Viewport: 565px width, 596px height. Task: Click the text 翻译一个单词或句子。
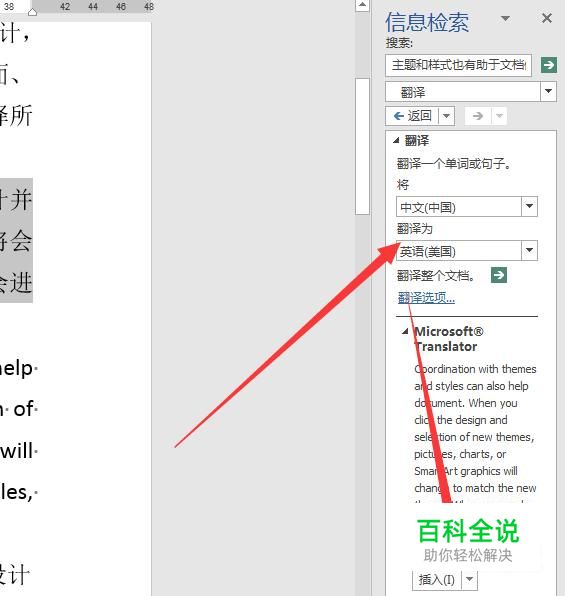click(454, 164)
